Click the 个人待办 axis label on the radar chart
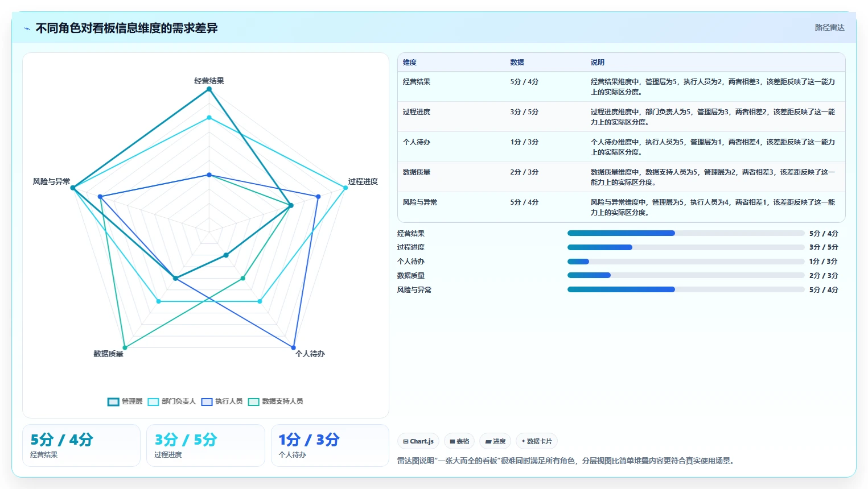Viewport: 868px width, 489px height. pyautogui.click(x=310, y=354)
